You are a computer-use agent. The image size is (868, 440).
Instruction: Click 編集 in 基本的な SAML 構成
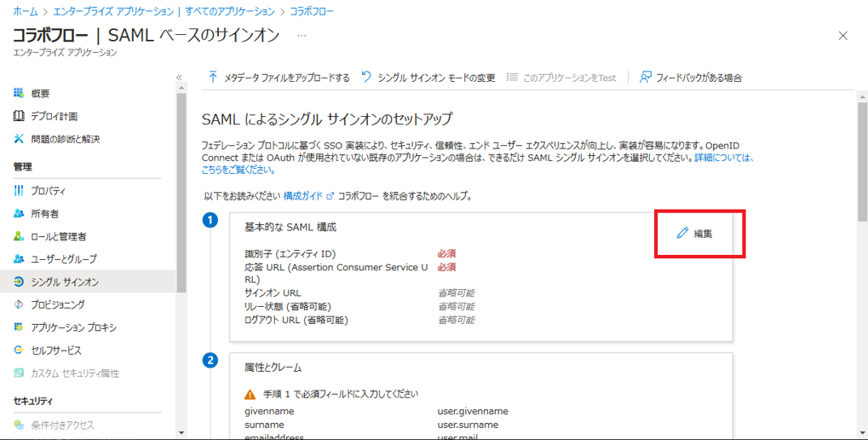click(x=695, y=234)
